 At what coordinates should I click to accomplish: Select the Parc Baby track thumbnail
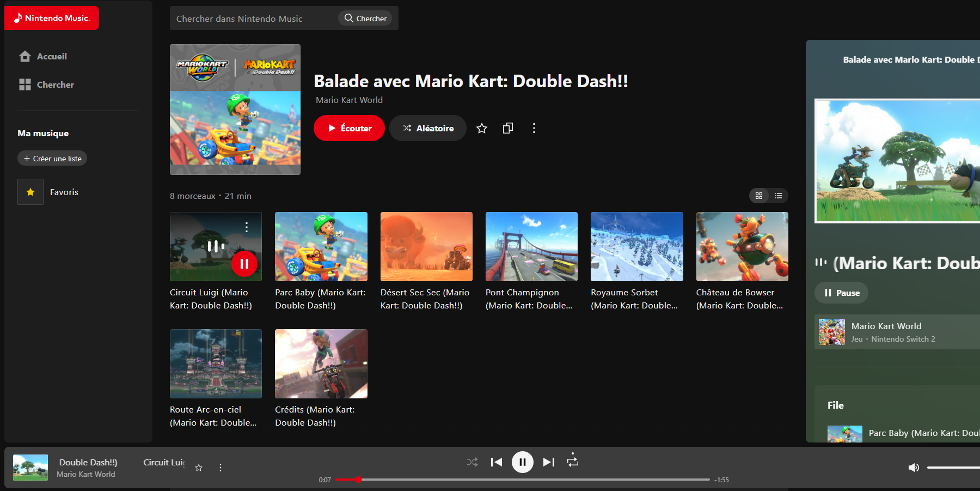pyautogui.click(x=321, y=246)
